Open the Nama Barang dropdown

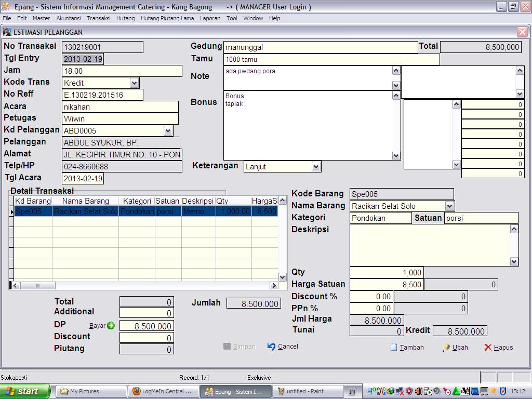pyautogui.click(x=449, y=206)
